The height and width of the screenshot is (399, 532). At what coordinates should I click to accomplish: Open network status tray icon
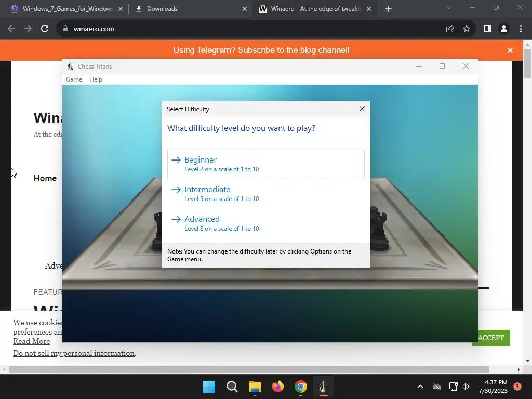[453, 387]
